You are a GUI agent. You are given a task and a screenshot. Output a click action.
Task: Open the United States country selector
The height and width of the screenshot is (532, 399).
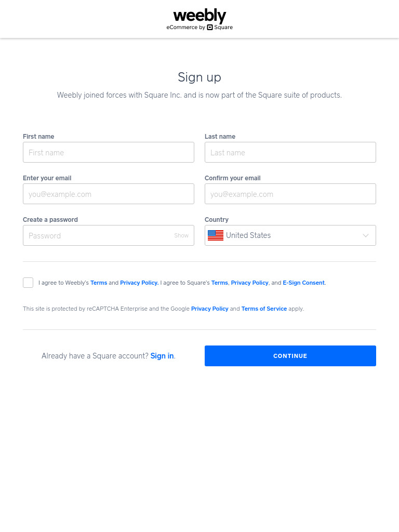point(290,235)
